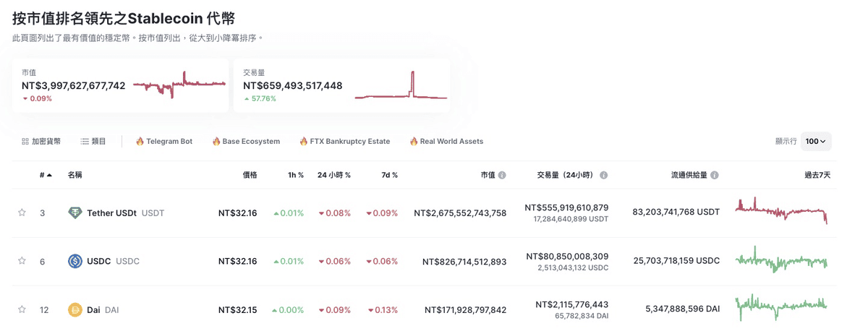Toggle the watchlist star for USDC

coord(22,261)
